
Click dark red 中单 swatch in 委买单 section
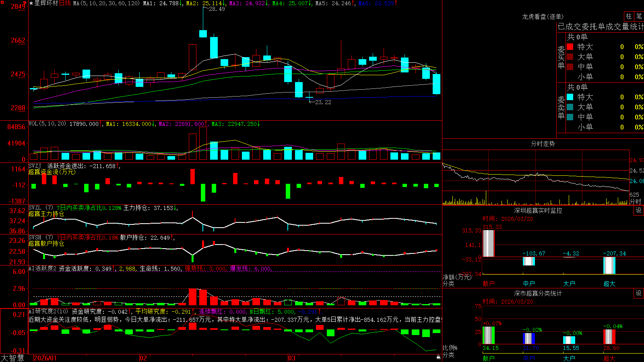570,67
